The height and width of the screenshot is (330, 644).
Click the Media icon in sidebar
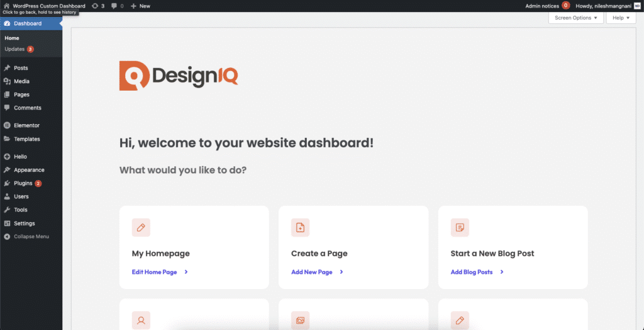7,81
